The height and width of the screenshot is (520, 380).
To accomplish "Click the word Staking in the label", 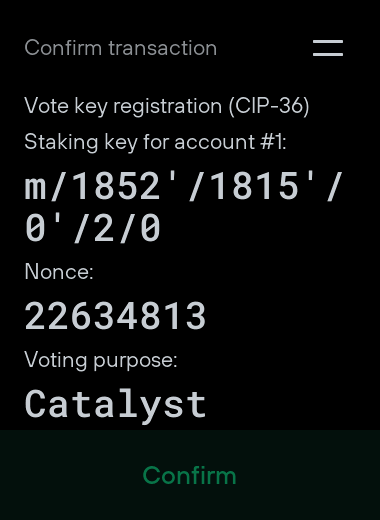I will coord(61,143).
